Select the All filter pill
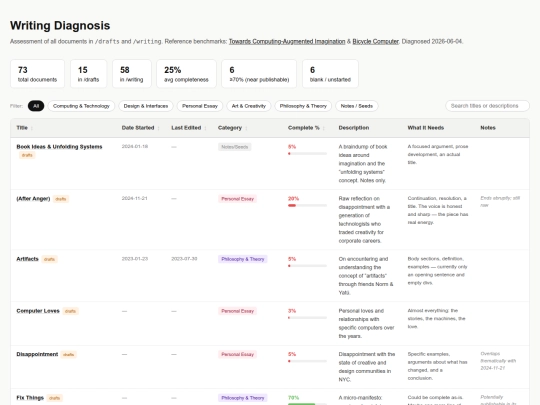Screen dimensions: 540x405 [x=36, y=106]
